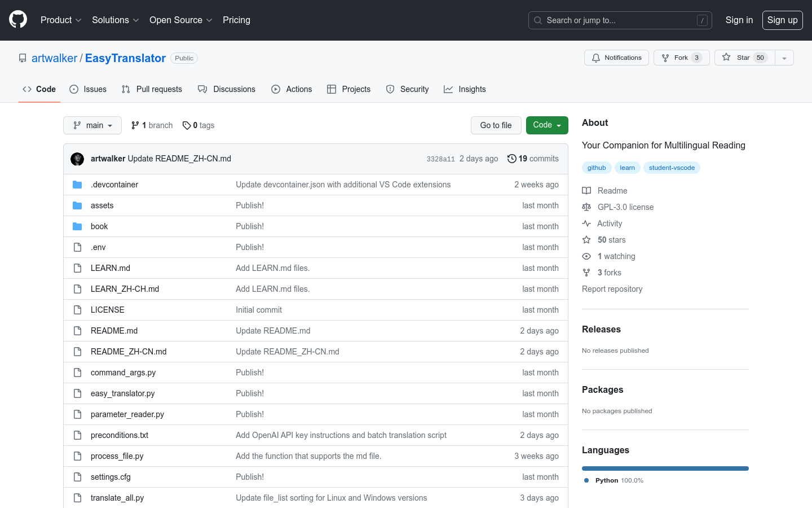Click the Readme book icon

586,191
